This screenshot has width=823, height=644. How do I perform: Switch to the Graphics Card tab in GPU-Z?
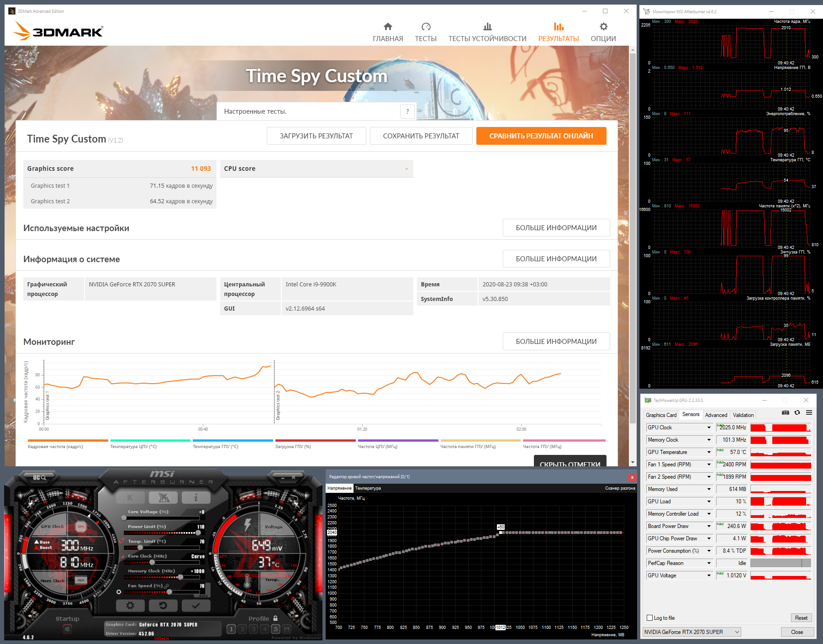pyautogui.click(x=661, y=415)
